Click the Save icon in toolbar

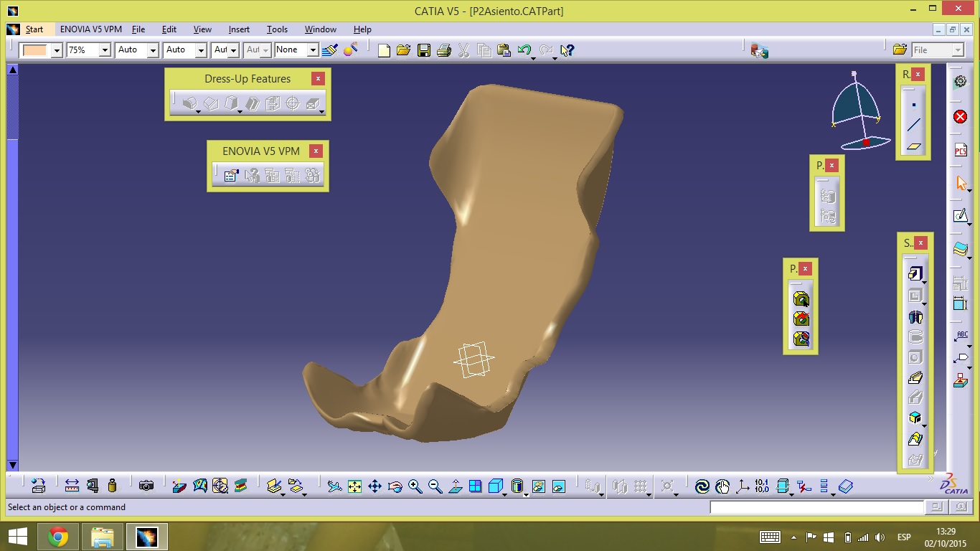[x=423, y=50]
